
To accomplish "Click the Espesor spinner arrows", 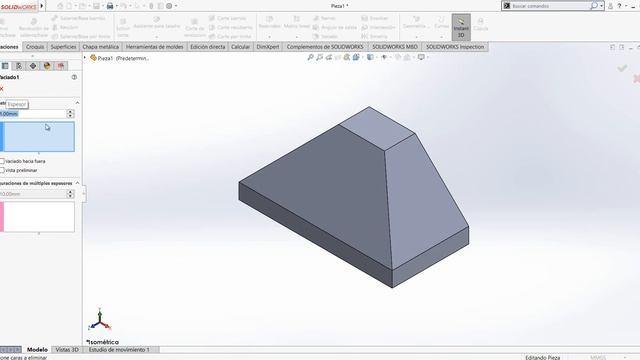I will pos(71,114).
